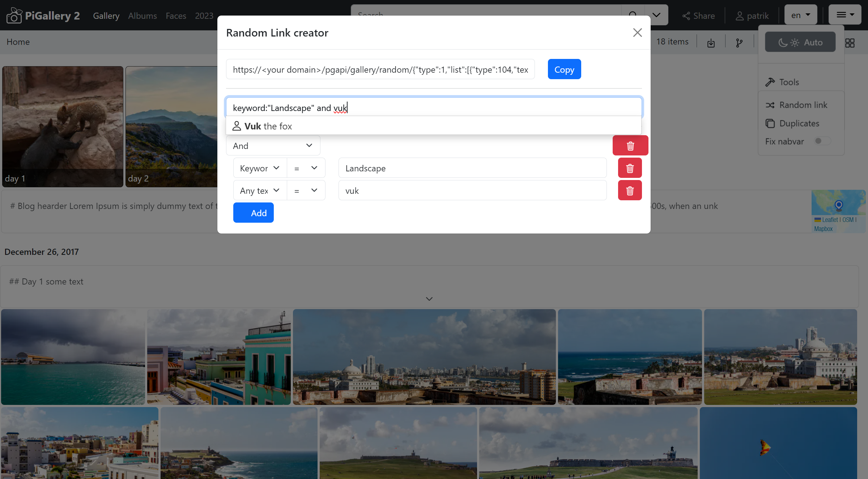This screenshot has height=479, width=868.
Task: Toggle the Fix navbar switch
Action: click(822, 141)
